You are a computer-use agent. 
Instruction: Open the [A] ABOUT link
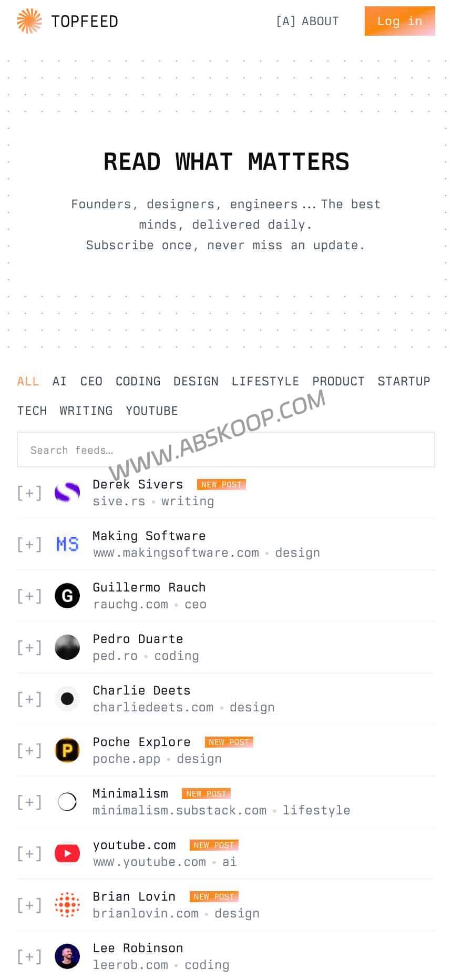307,21
